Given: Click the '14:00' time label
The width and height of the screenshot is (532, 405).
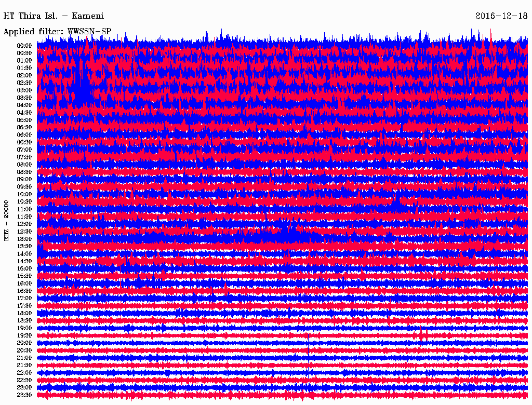Looking at the screenshot, I should (x=24, y=254).
